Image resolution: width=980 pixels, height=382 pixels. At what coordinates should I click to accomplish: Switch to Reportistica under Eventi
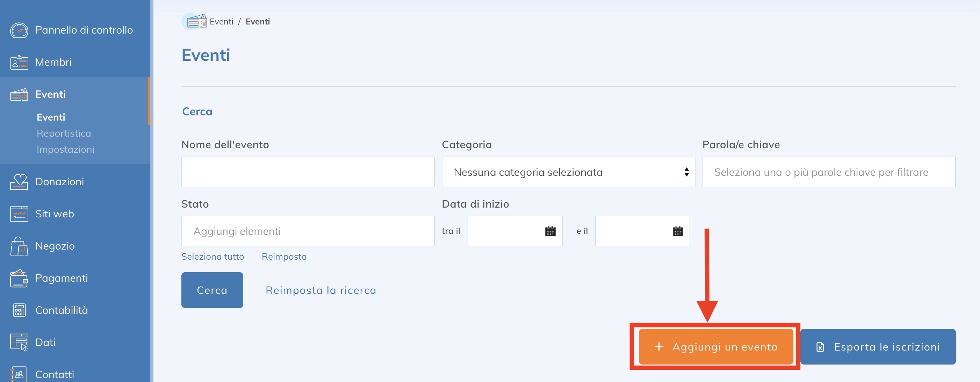coord(64,133)
